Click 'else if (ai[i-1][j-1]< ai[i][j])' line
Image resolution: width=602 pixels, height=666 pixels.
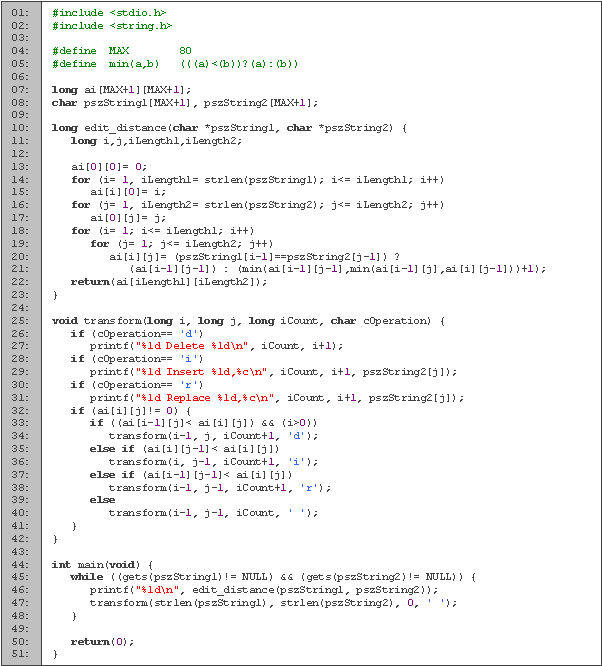(x=191, y=475)
